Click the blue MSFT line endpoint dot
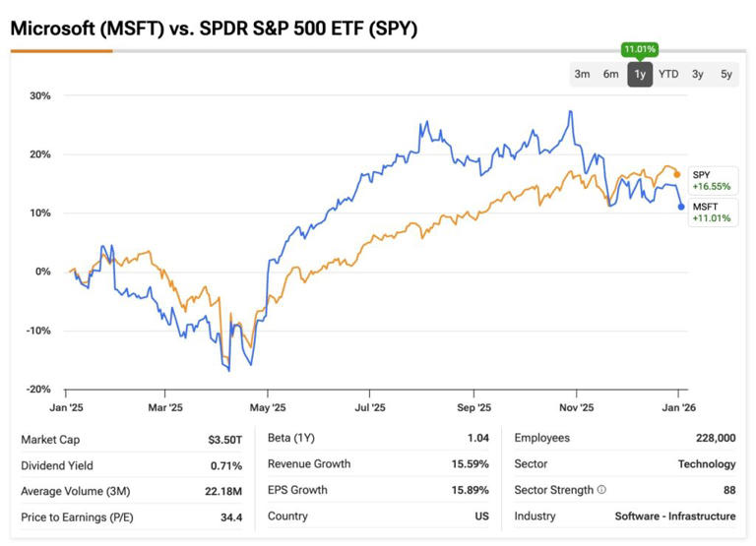 (x=681, y=207)
